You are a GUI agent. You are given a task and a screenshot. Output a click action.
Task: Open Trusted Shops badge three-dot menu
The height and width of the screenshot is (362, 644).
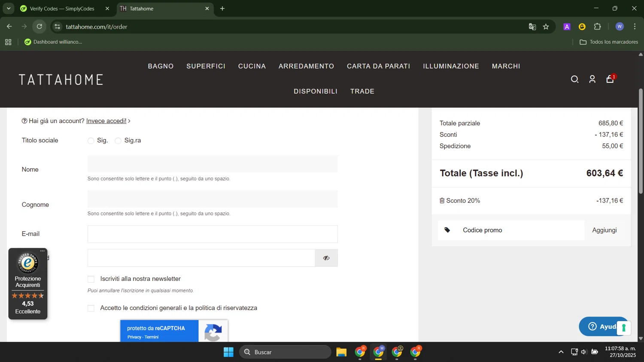point(43,251)
